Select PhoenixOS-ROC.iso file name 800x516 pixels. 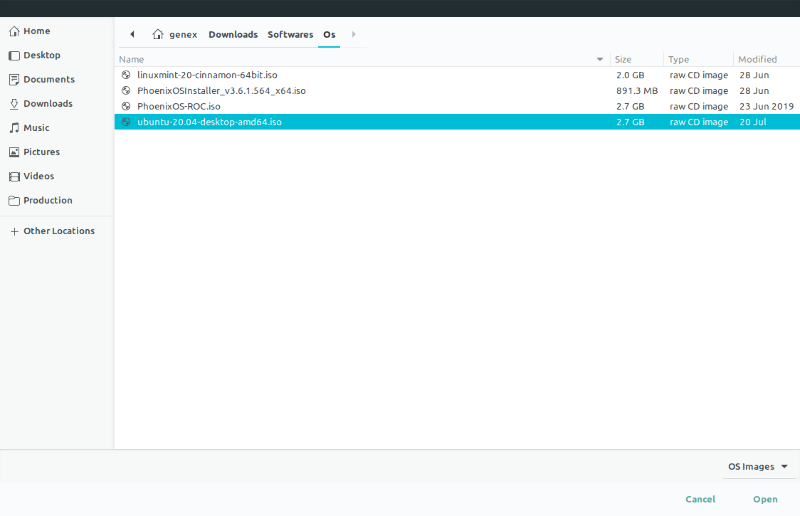pyautogui.click(x=179, y=106)
